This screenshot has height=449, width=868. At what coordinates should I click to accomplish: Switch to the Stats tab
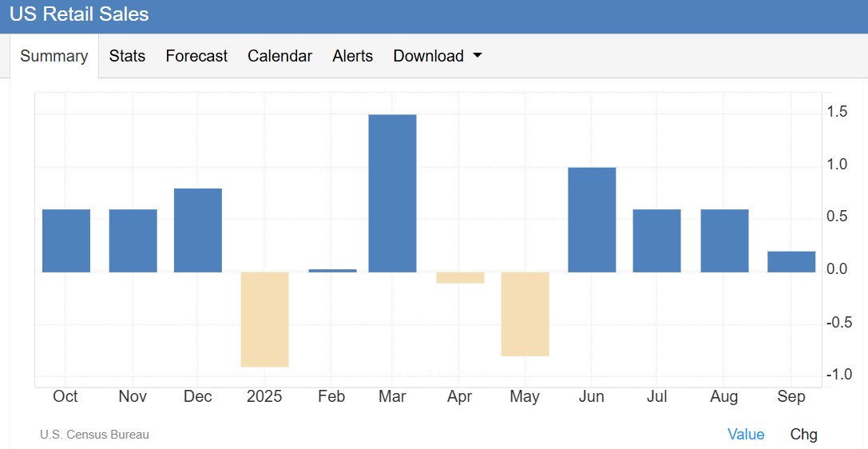click(x=127, y=56)
